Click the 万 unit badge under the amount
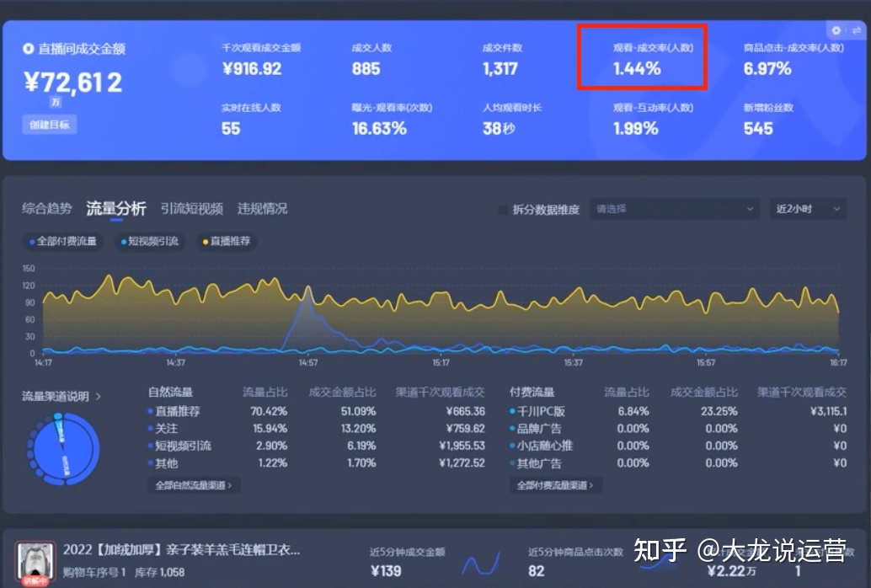Image resolution: width=871 pixels, height=588 pixels. [56, 102]
